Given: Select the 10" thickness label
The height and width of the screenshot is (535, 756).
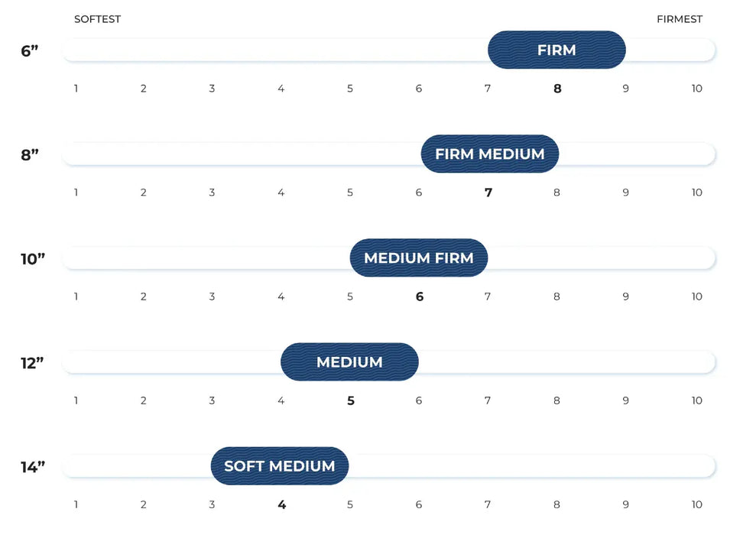Looking at the screenshot, I should tap(33, 259).
